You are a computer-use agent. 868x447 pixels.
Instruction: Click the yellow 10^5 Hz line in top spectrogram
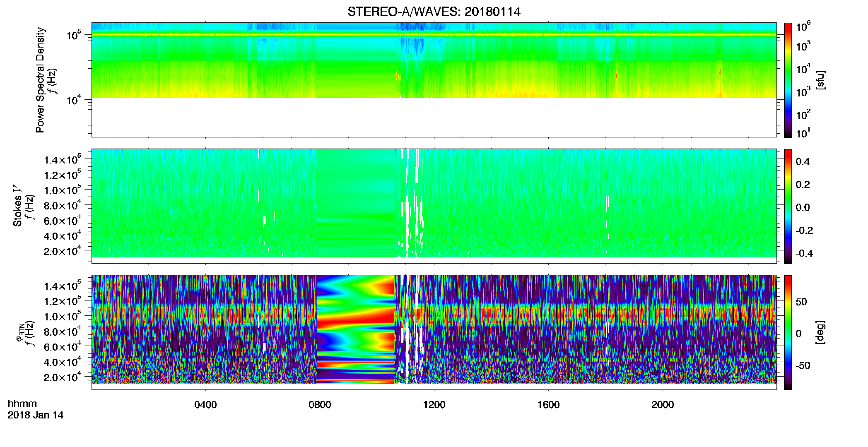pyautogui.click(x=434, y=35)
